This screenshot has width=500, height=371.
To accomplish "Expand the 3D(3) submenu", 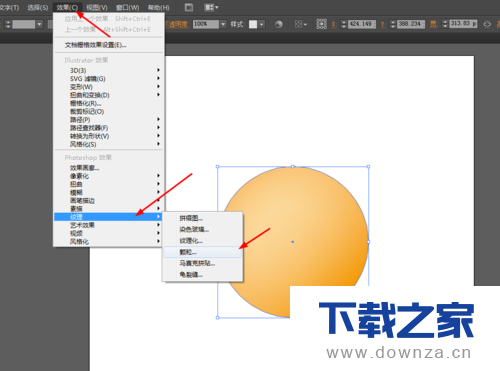I will (109, 70).
